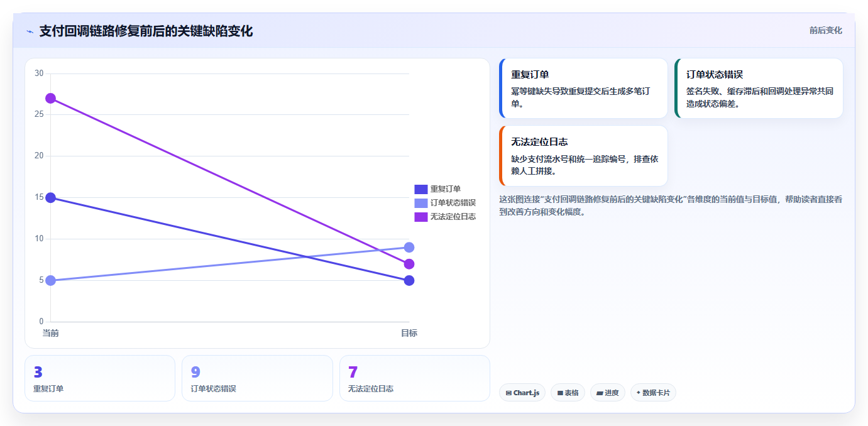Click the 重复订单 data point at 目标
This screenshot has height=426, width=868.
(x=409, y=280)
